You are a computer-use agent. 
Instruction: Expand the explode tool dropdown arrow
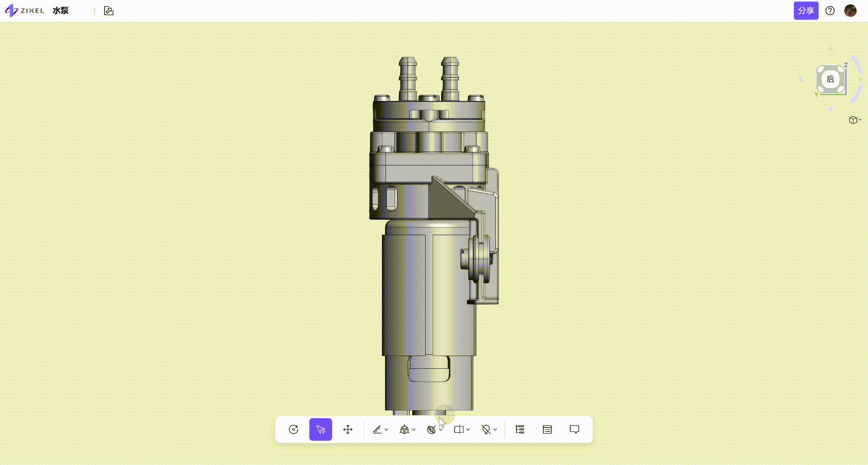(414, 430)
